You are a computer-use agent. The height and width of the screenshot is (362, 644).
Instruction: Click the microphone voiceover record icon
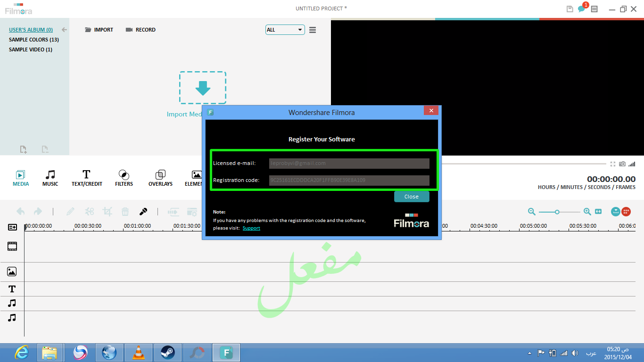pos(143,212)
